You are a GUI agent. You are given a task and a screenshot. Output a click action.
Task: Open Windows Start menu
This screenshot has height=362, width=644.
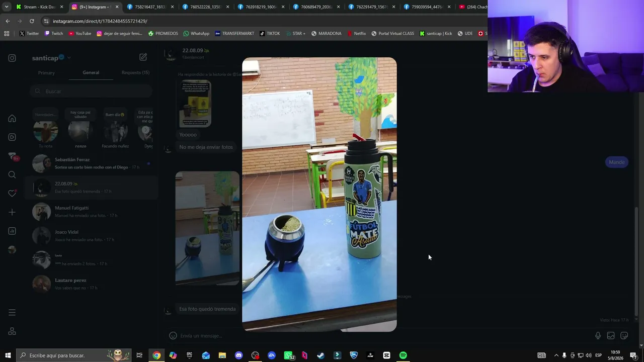[8, 355]
